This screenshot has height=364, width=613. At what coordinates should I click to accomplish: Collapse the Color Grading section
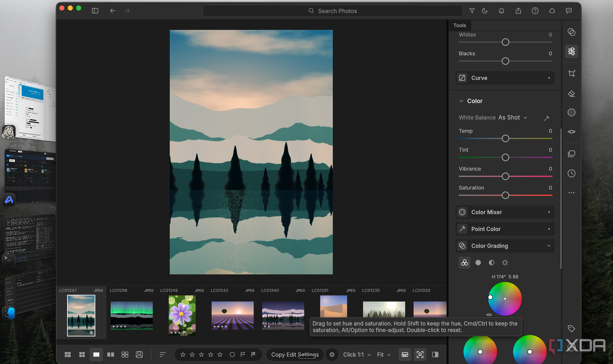tap(505, 246)
